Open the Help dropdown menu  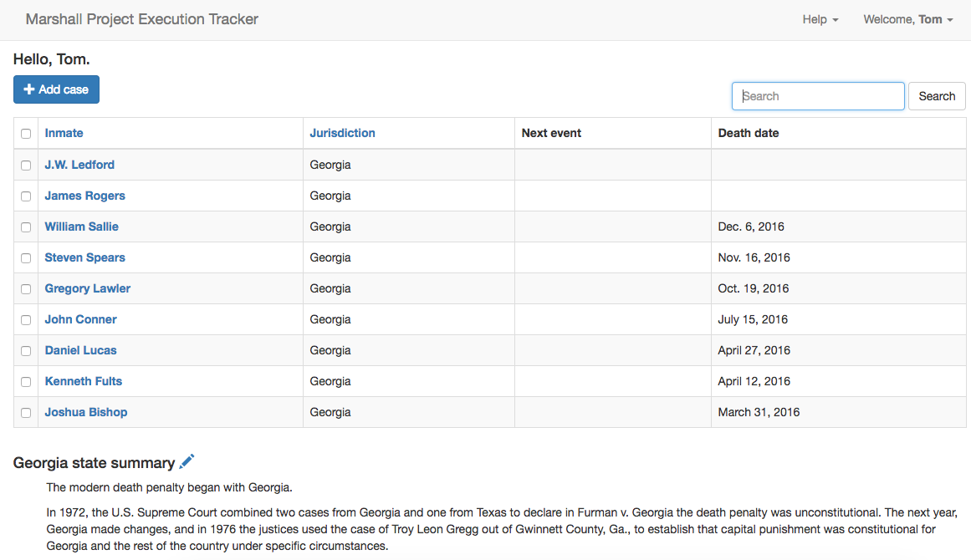(x=820, y=20)
